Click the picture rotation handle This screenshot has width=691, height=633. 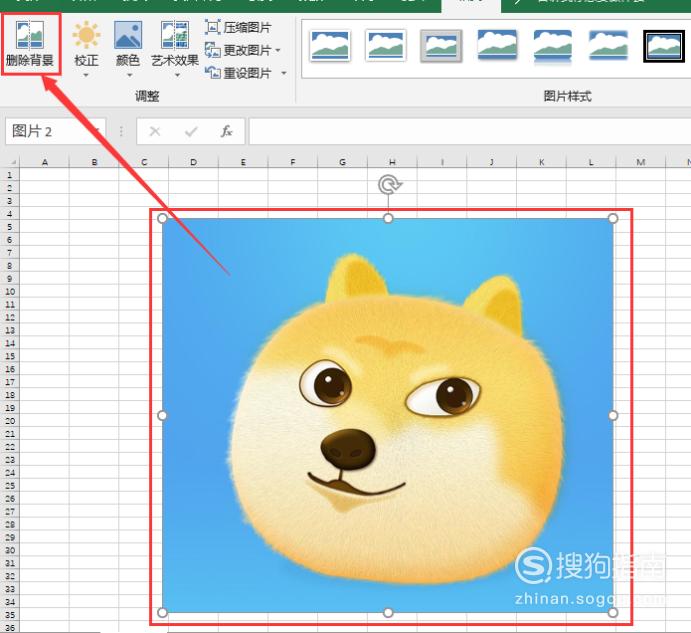pos(389,185)
